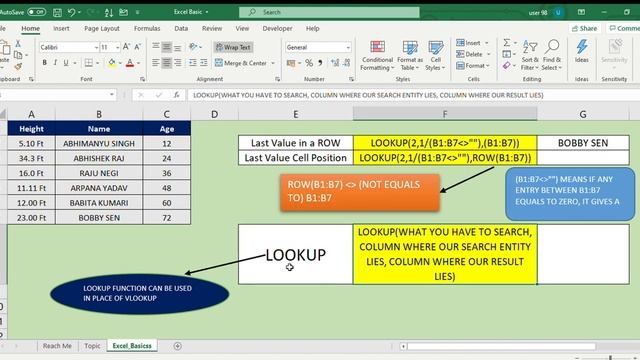Screen dimensions: 640x360
Task: Select Center horizontal alignment
Action: click(167, 63)
